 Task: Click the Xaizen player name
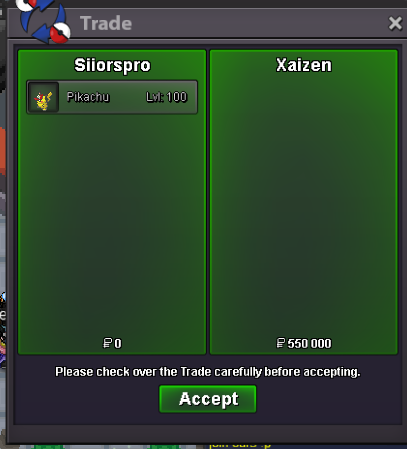click(304, 65)
